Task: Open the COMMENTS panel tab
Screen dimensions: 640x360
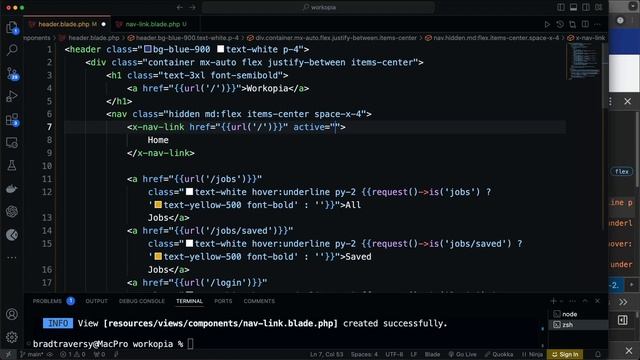Action: [259, 301]
